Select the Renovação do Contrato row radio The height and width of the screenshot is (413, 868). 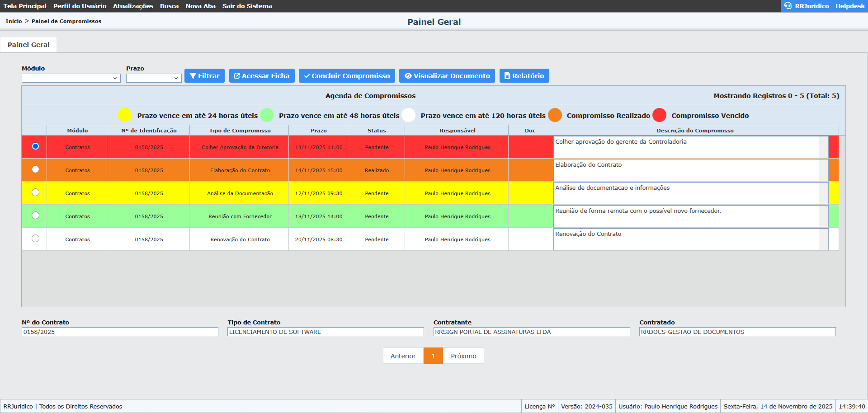click(x=35, y=239)
